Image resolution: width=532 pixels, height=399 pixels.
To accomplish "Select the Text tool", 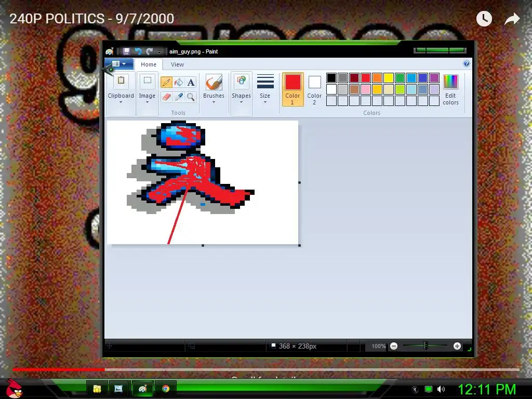I will (x=191, y=82).
